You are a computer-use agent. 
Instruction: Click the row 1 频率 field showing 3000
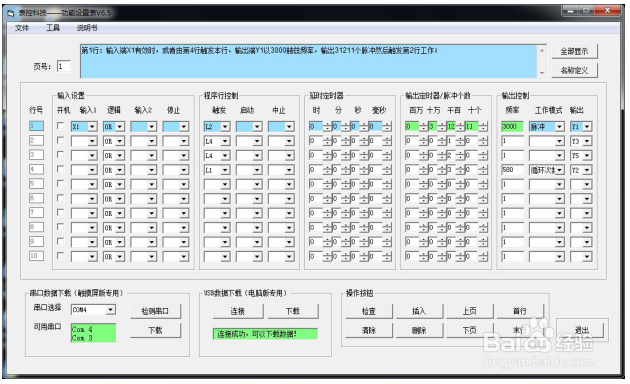coord(512,127)
